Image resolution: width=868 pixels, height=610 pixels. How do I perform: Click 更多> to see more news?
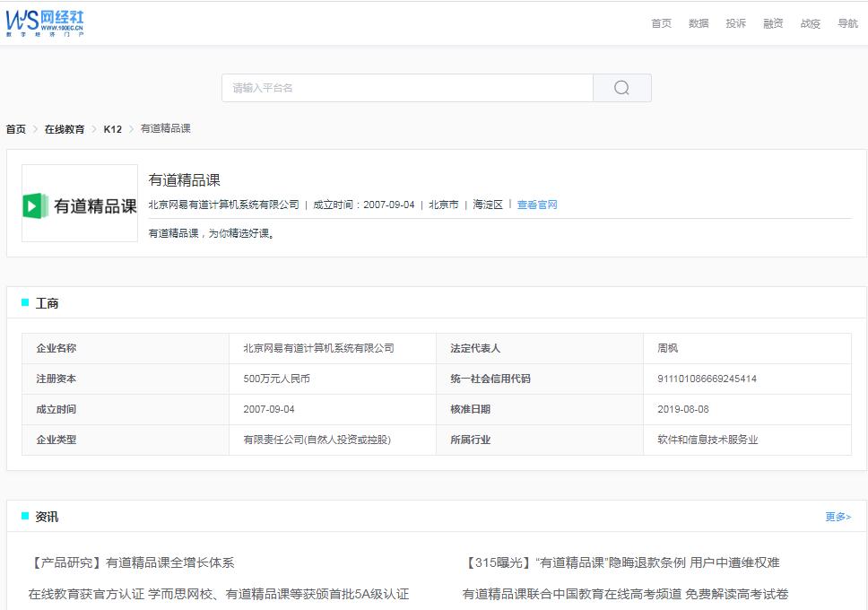click(x=838, y=517)
